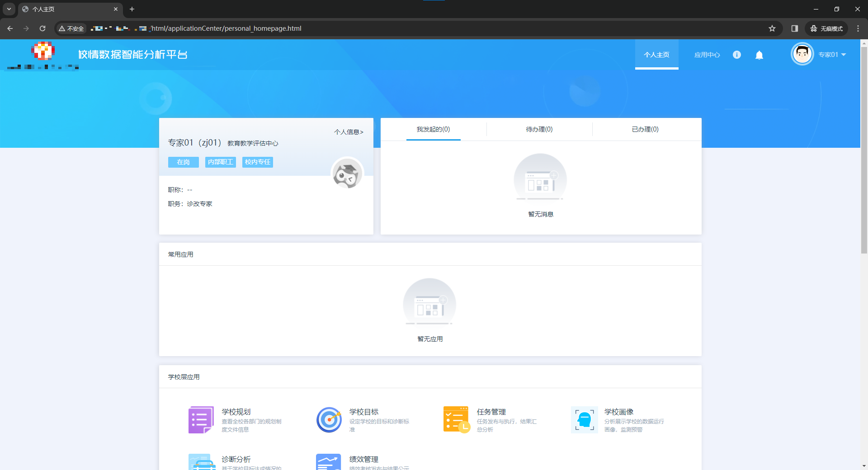Viewport: 868px width, 470px height.
Task: Click the page vertical scrollbar
Action: click(864, 149)
